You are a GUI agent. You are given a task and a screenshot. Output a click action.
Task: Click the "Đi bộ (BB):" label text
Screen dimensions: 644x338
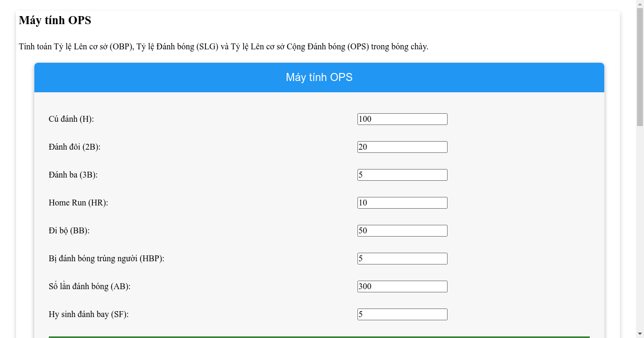69,231
